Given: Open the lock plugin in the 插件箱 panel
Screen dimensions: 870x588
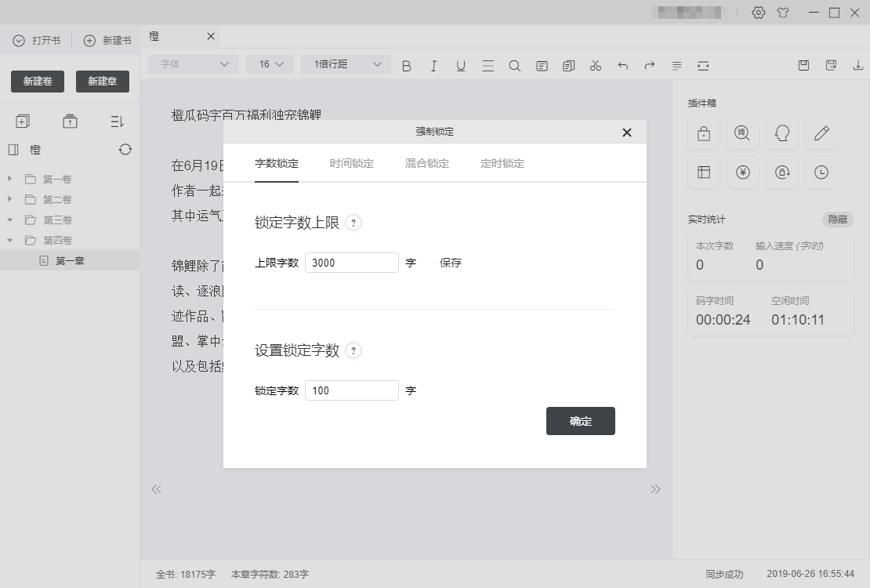Looking at the screenshot, I should 703,133.
